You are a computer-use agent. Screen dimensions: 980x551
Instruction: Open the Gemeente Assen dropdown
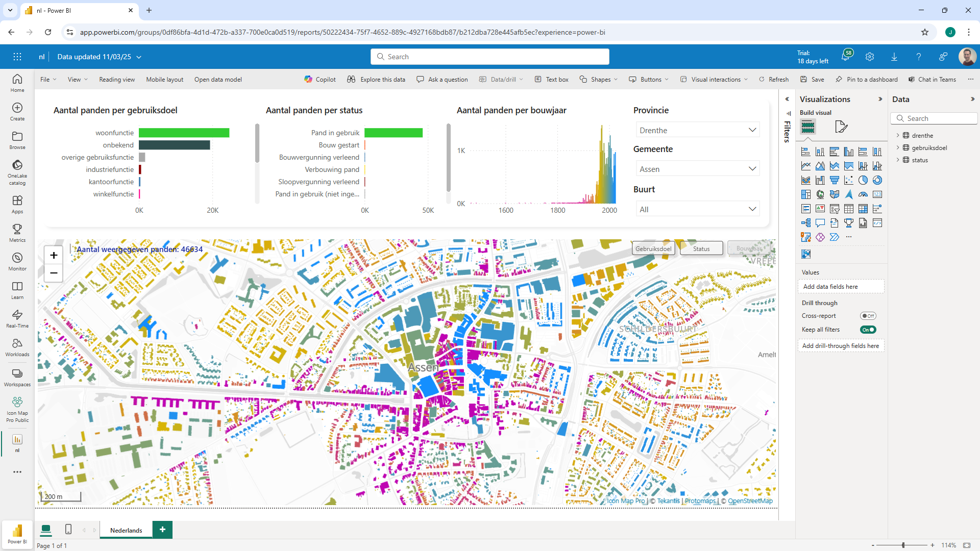[697, 169]
